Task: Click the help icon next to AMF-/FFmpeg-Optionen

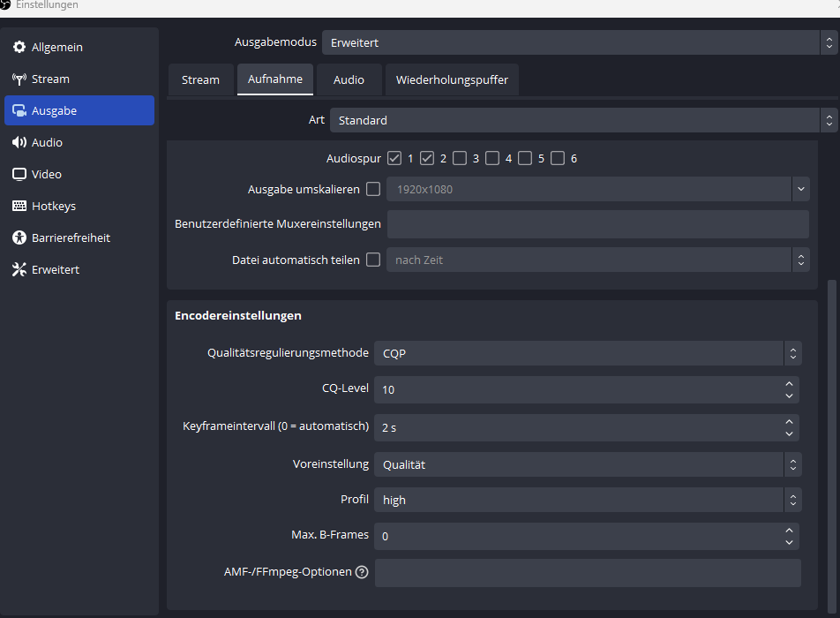Action: coord(362,572)
